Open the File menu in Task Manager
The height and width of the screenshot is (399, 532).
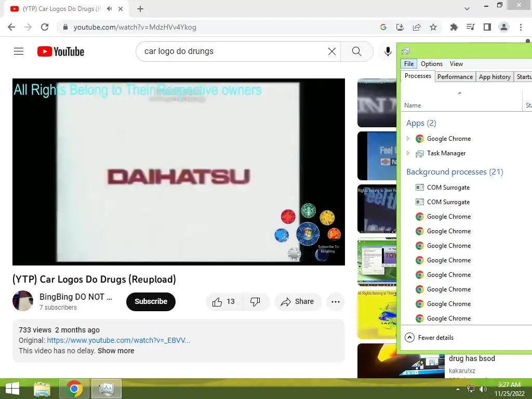point(409,64)
